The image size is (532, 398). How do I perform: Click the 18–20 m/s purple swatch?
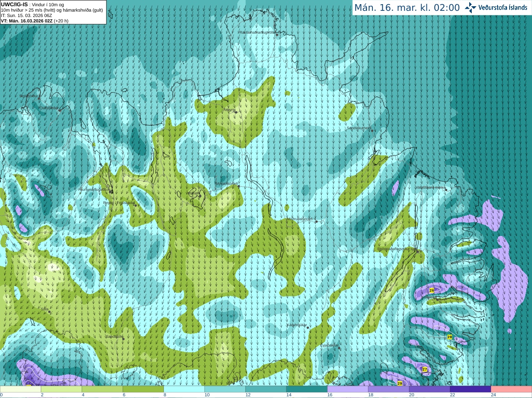coord(389,389)
